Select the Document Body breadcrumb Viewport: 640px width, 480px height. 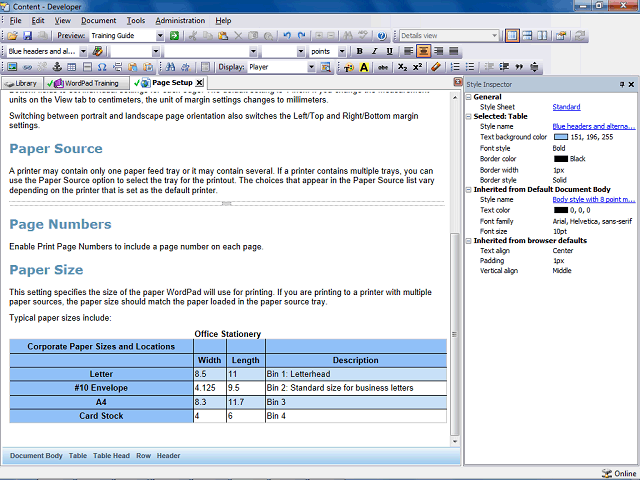point(36,456)
